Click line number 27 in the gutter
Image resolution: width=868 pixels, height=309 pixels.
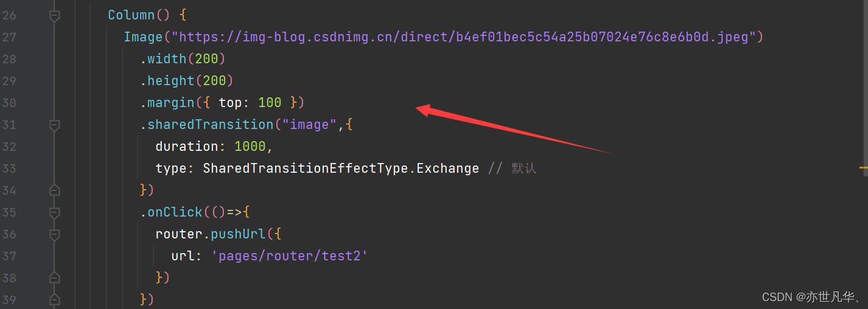9,37
